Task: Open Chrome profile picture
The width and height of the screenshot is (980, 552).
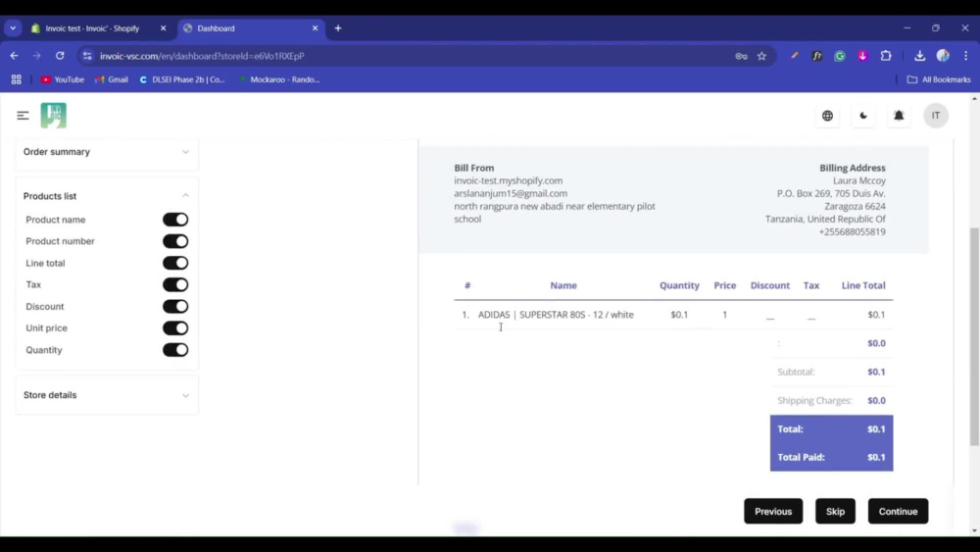Action: pyautogui.click(x=943, y=56)
